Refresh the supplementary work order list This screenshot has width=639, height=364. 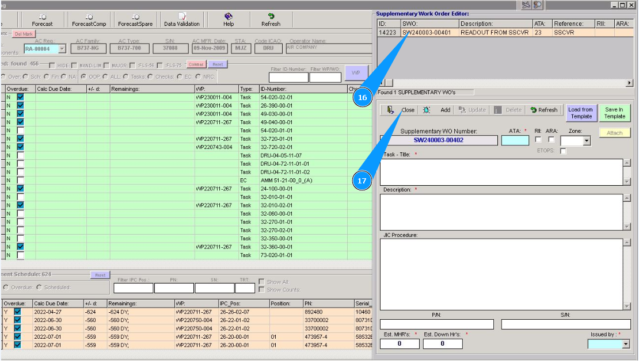[544, 110]
